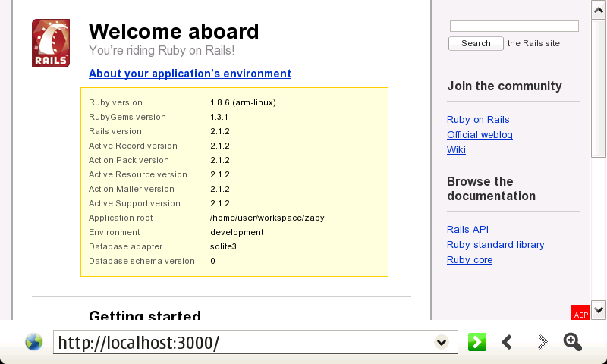This screenshot has height=364, width=607.
Task: Click application root path /home/user/workspace/zabyl
Action: (269, 218)
